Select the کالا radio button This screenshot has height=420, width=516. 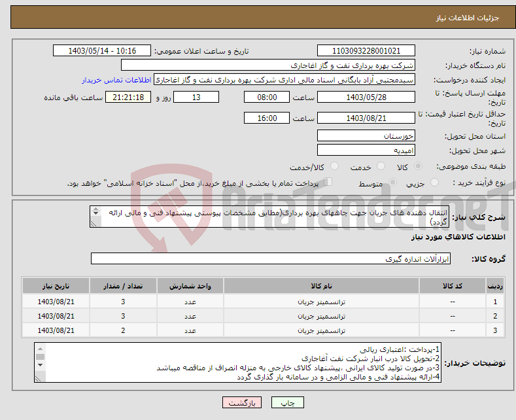tap(418, 166)
